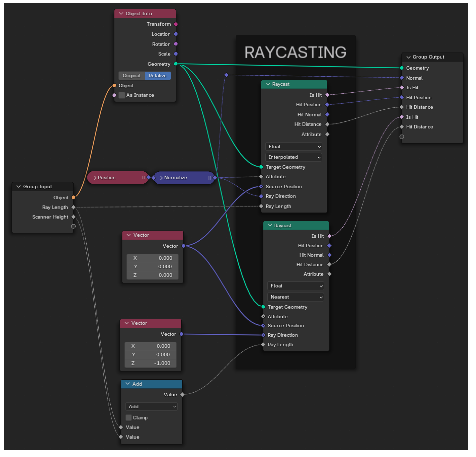Click the top Raycast node's Hit Normal socket
The image size is (476, 457).
coord(327,115)
